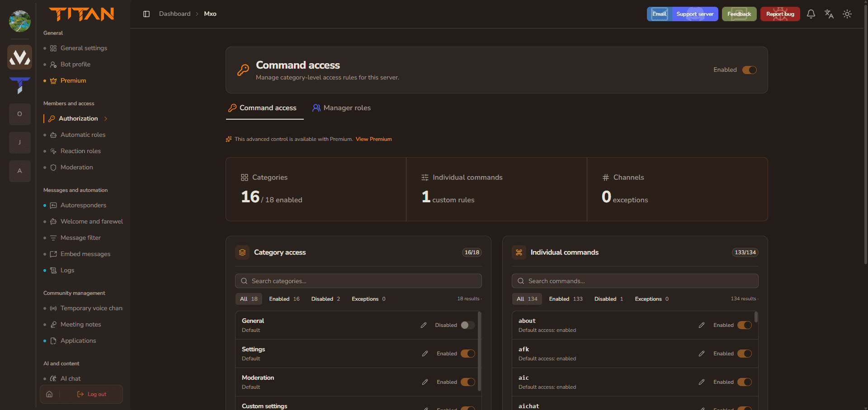The width and height of the screenshot is (868, 410).
Task: Go to Dashboard breadcrumb
Action: (x=175, y=14)
